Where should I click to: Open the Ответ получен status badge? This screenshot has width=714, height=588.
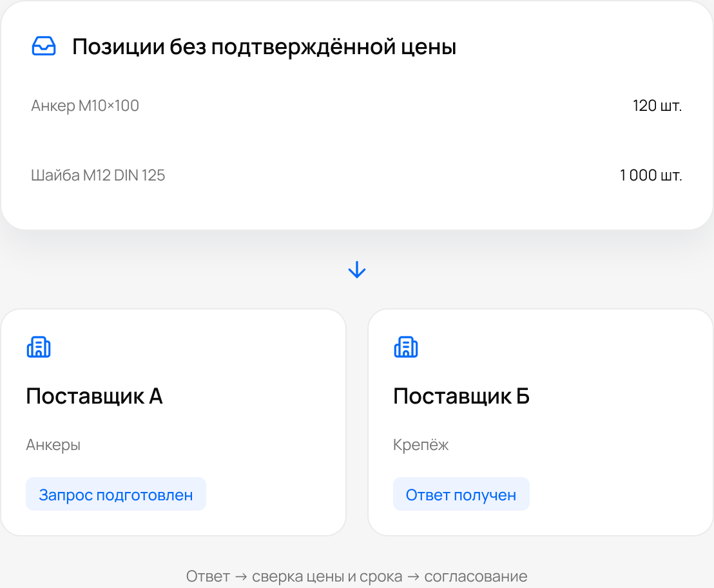click(461, 494)
